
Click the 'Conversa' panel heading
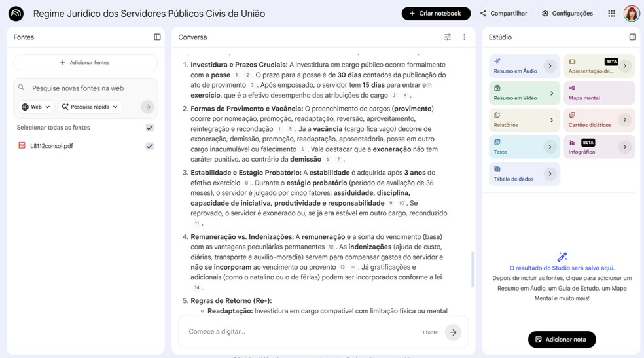(192, 37)
